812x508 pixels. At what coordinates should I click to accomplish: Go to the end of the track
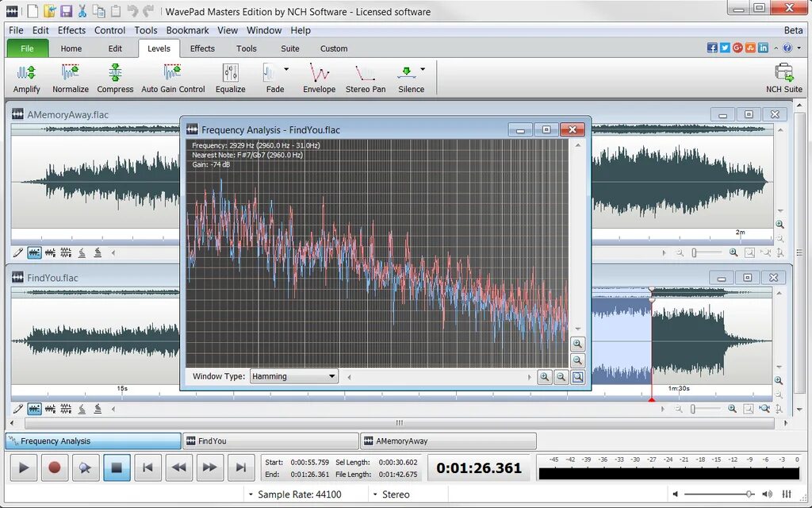coord(241,468)
